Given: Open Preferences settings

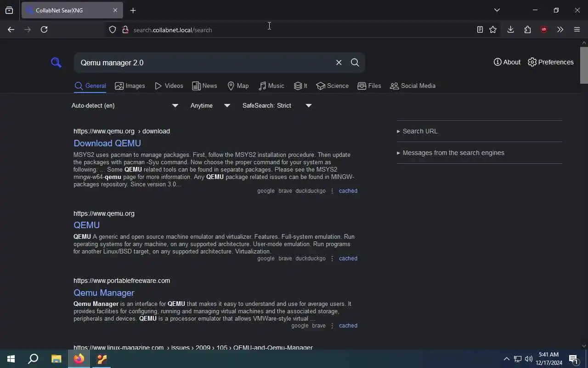Looking at the screenshot, I should coord(551,62).
